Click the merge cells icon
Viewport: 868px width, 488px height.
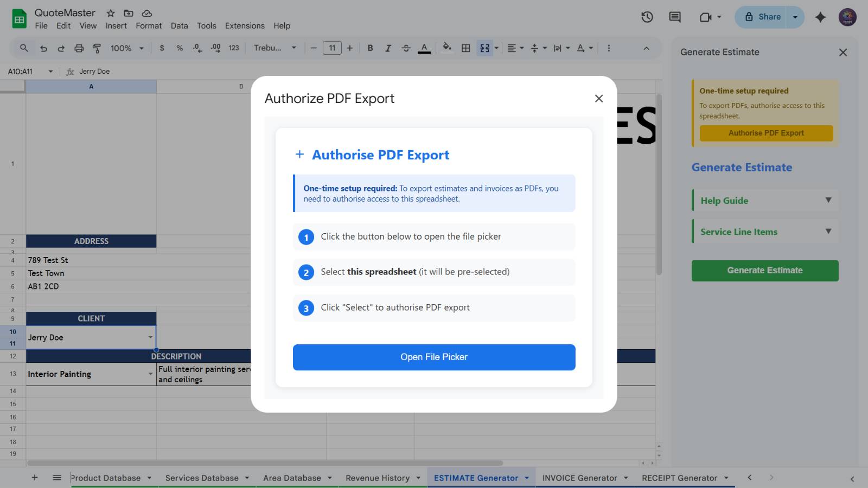(483, 48)
